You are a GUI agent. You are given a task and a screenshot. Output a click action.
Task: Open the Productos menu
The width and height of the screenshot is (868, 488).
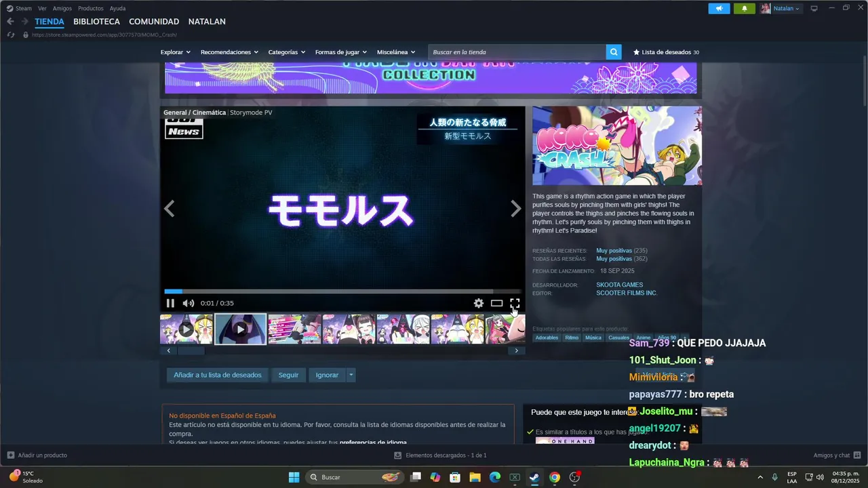91,8
